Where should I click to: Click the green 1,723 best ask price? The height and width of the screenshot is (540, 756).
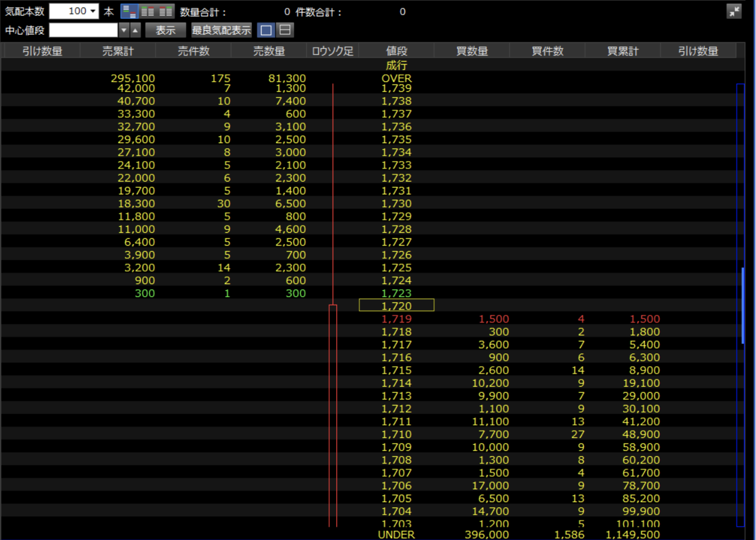click(x=396, y=293)
